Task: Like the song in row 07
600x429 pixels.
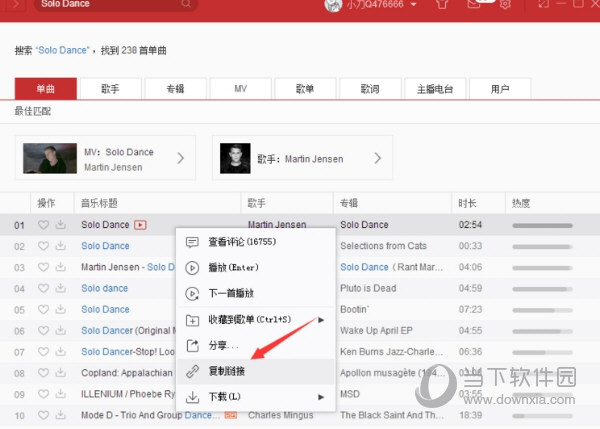Action: coord(43,351)
